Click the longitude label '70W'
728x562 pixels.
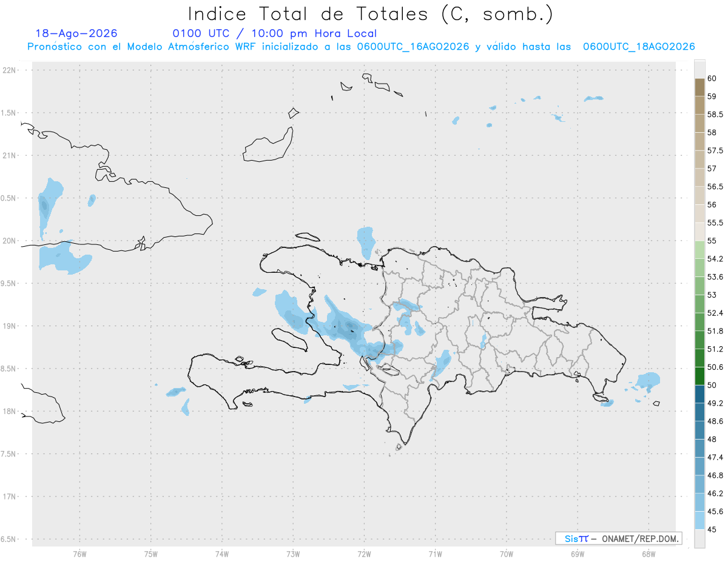point(507,554)
